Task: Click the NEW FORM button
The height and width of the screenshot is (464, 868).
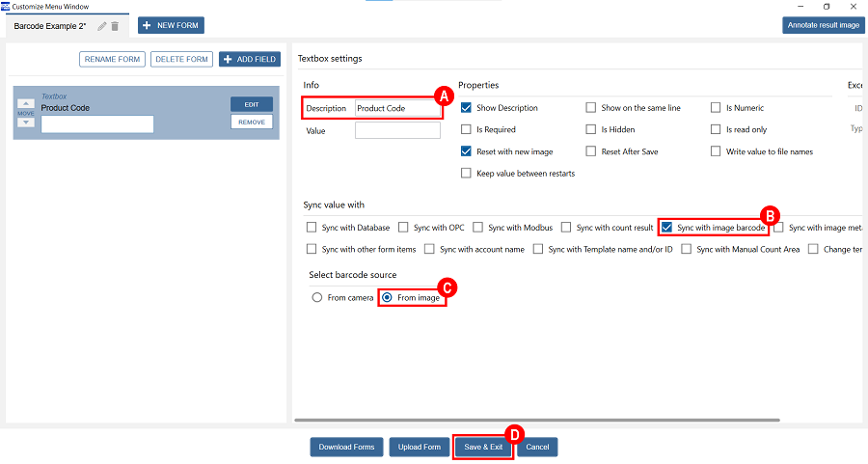Action: pos(171,25)
